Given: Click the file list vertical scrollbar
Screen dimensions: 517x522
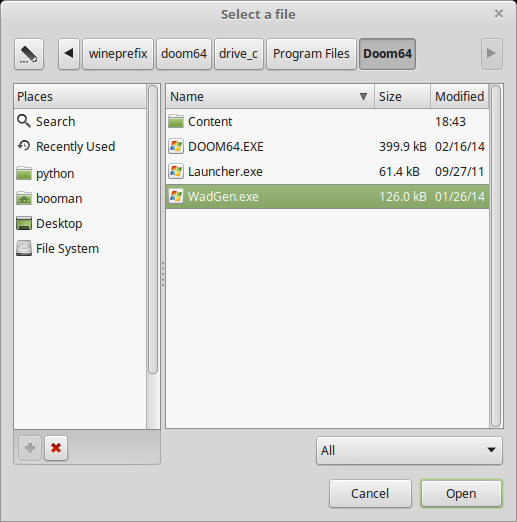Looking at the screenshot, I should pos(496,256).
